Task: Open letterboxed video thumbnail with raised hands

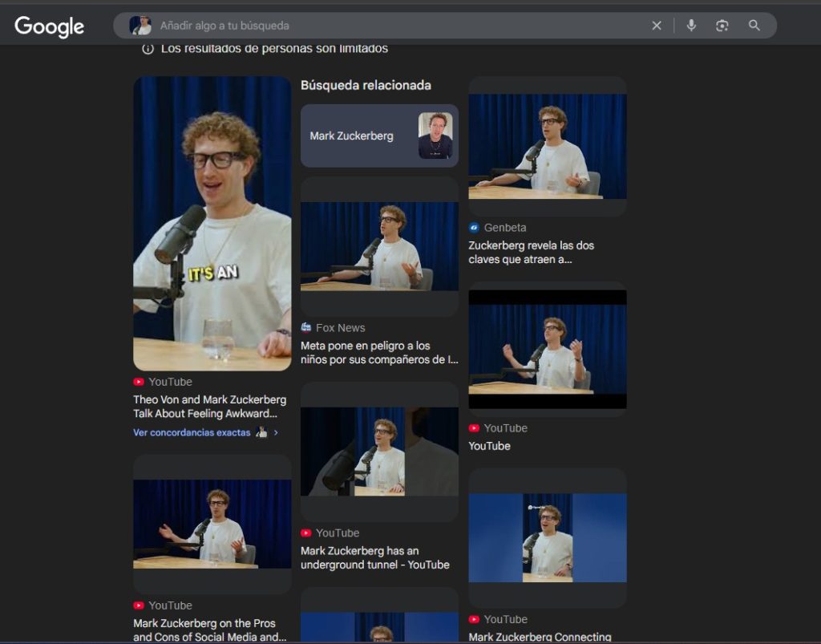Action: pos(547,349)
